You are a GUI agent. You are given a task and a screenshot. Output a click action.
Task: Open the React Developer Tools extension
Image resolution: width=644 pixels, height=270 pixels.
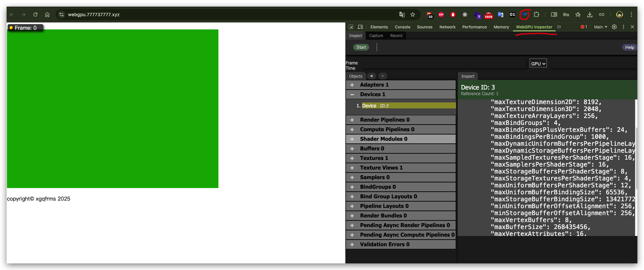pos(465,15)
